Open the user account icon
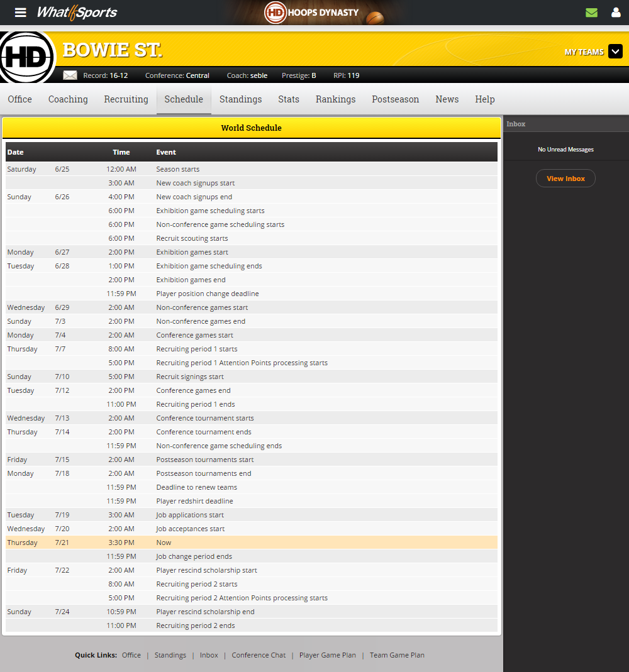This screenshot has height=672, width=629. (x=615, y=12)
